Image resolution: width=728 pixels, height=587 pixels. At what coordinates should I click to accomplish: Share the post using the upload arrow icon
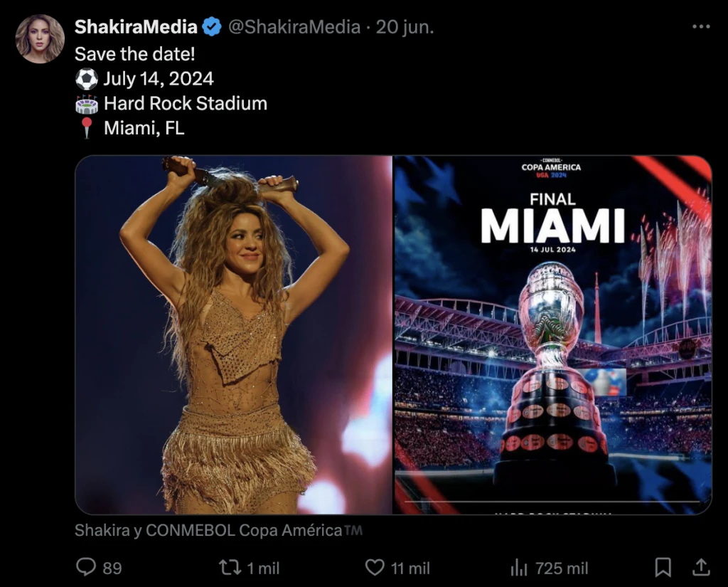click(x=700, y=566)
